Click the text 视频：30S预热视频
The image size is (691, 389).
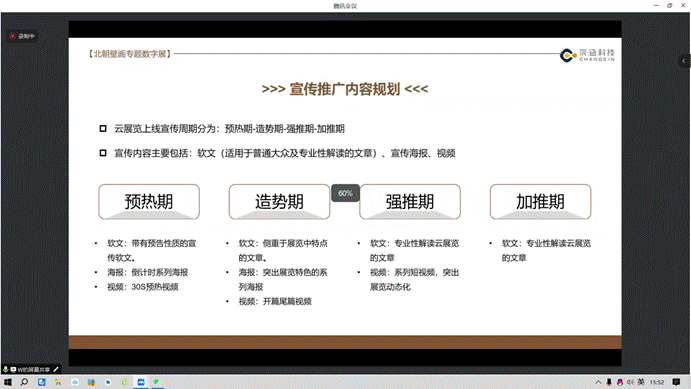coord(143,287)
